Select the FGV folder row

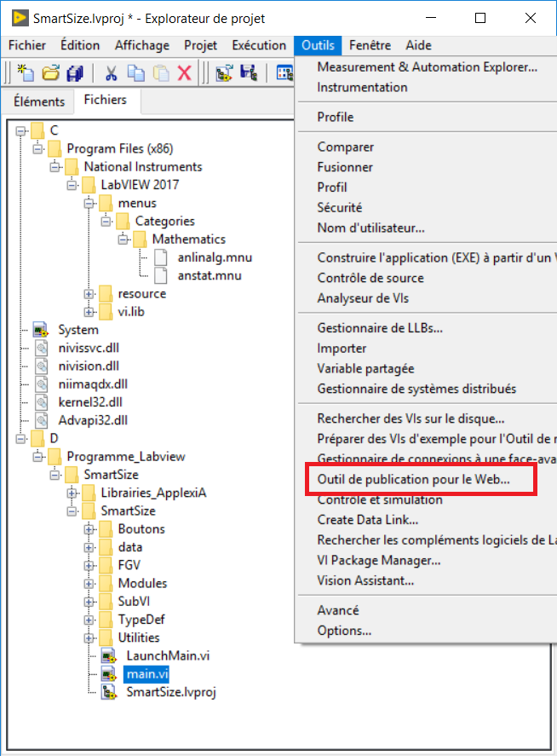pos(129,565)
